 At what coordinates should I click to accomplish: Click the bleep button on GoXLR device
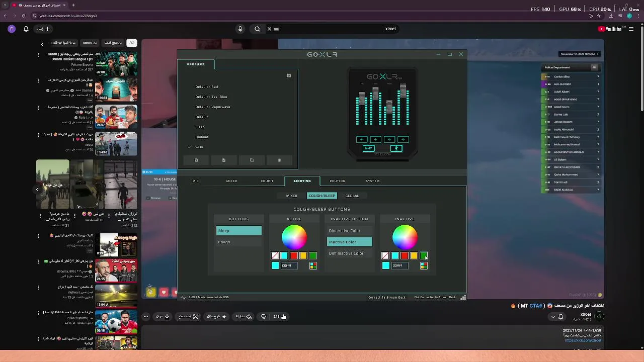pos(369,148)
